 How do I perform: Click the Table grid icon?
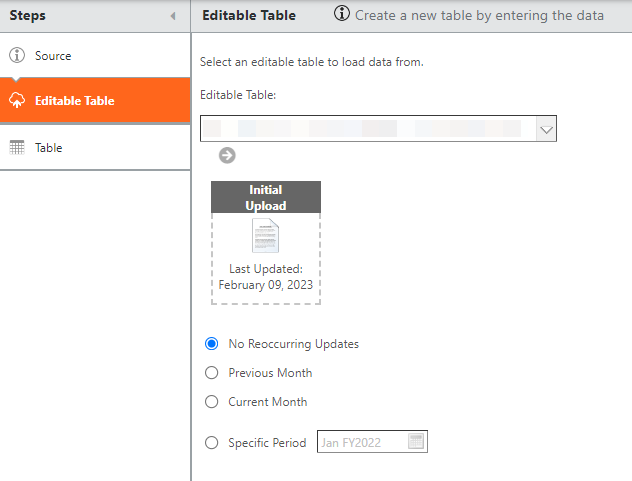17,148
